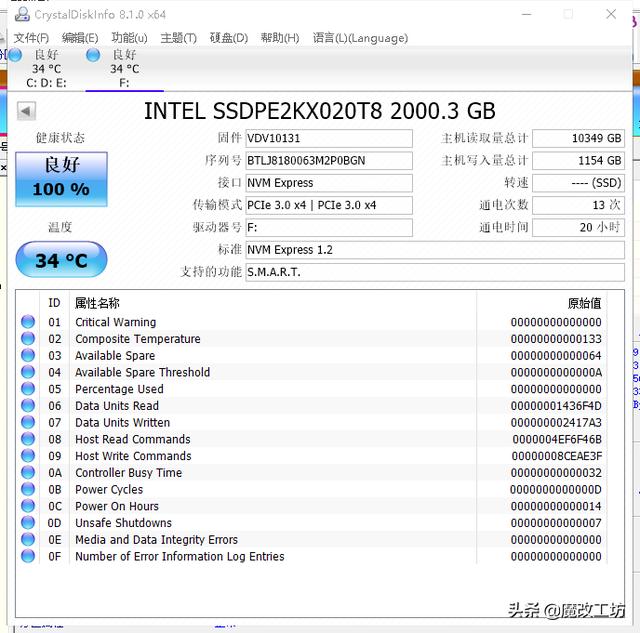Open the 语言(L)(Language) menu

point(360,38)
